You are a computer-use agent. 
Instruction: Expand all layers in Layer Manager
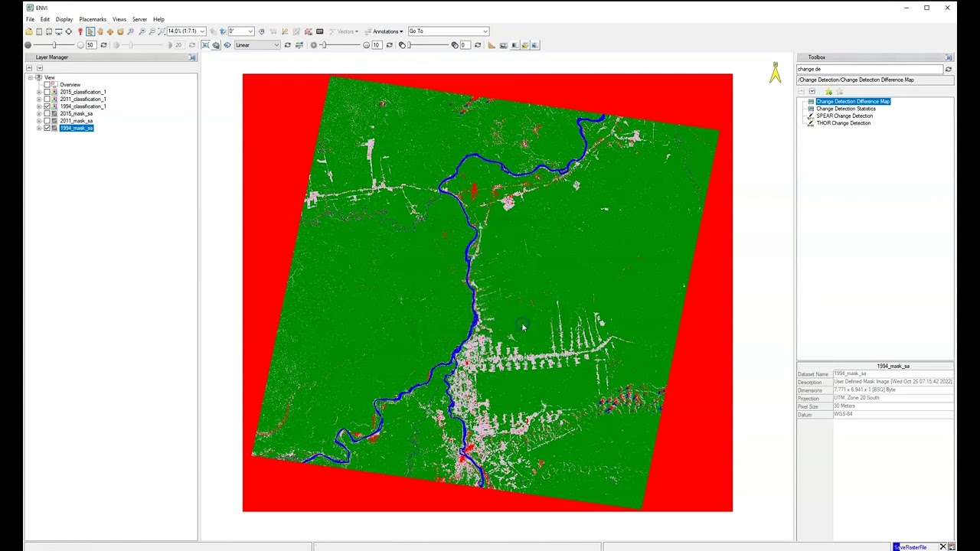click(x=39, y=68)
